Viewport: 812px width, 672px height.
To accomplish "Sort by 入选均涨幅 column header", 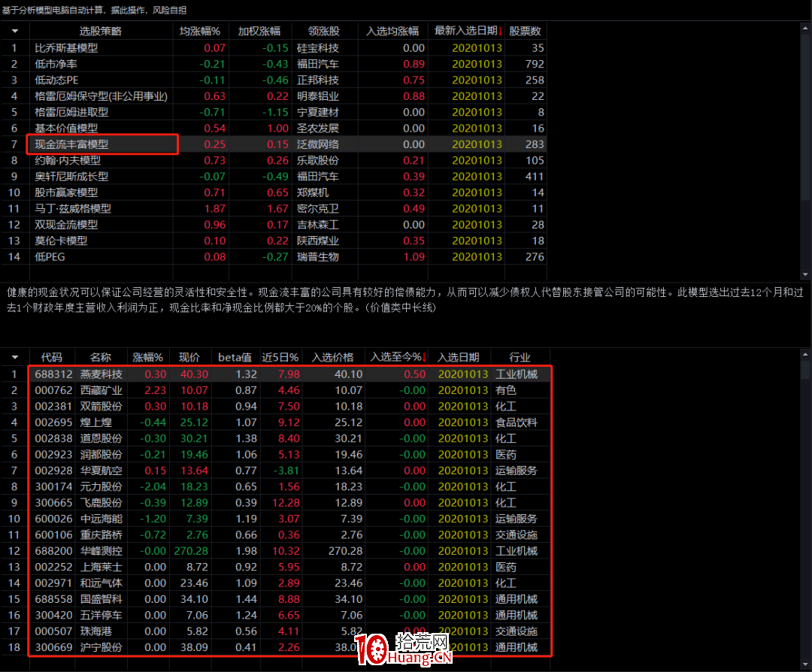I will pyautogui.click(x=392, y=31).
